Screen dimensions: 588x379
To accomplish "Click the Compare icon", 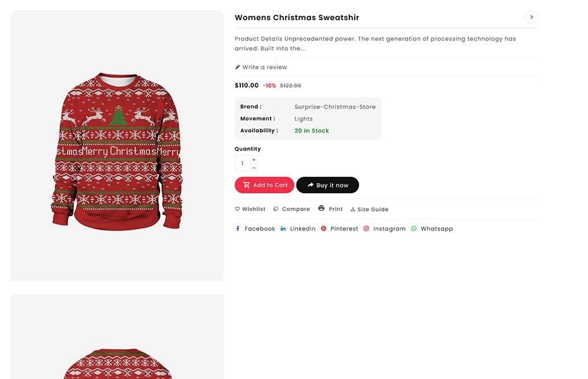I will [276, 209].
